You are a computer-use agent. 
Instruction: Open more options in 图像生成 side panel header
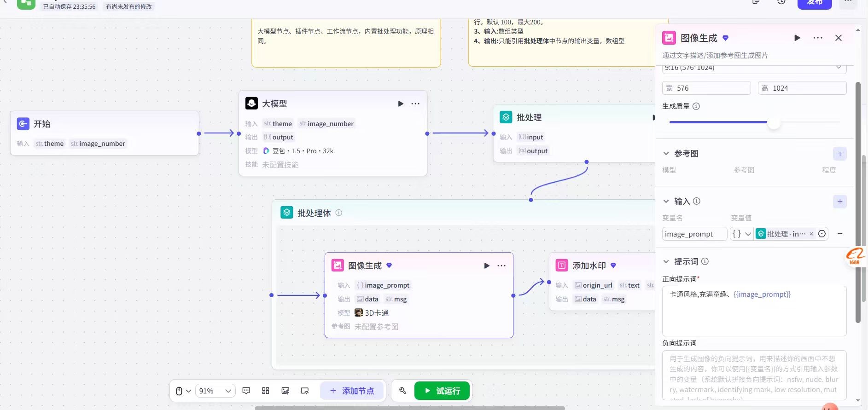[x=818, y=38]
